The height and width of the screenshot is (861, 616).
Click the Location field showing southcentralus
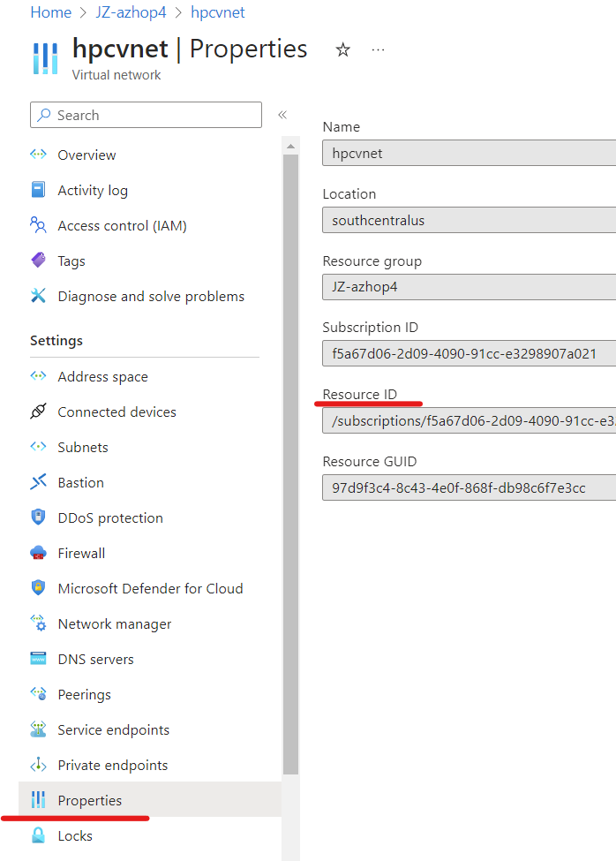pos(469,220)
